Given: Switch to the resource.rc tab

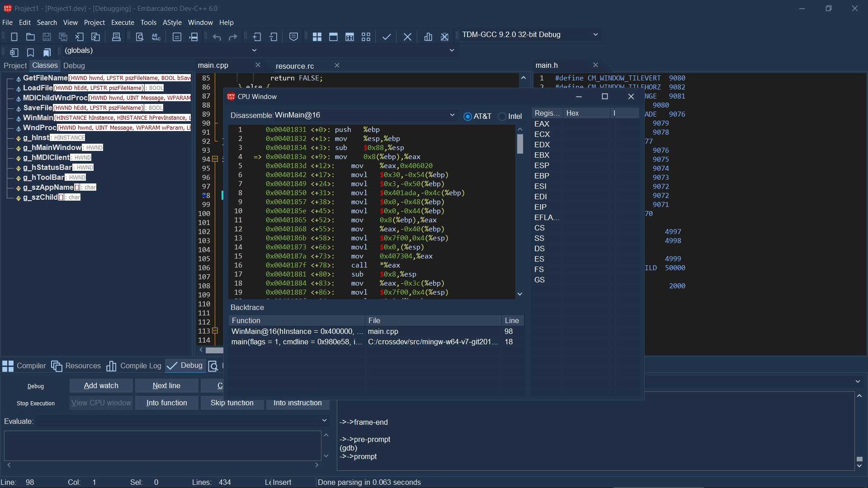Looking at the screenshot, I should pyautogui.click(x=295, y=66).
